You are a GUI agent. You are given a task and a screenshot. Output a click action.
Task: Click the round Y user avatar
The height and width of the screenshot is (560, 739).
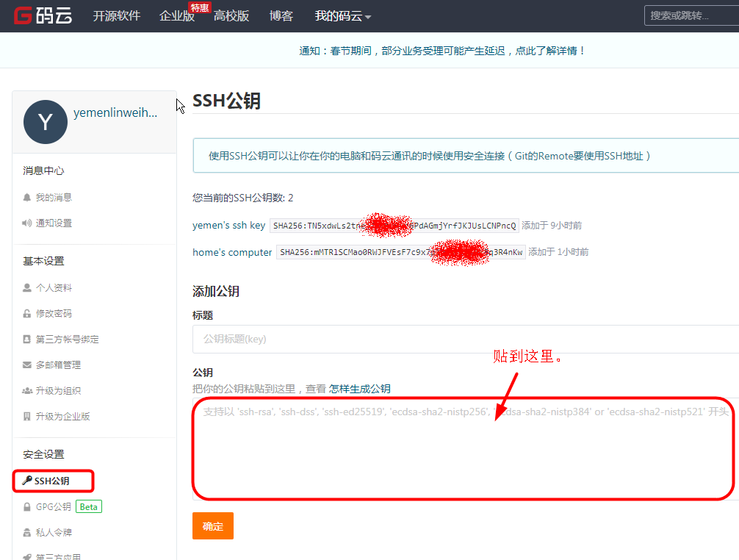coord(46,121)
